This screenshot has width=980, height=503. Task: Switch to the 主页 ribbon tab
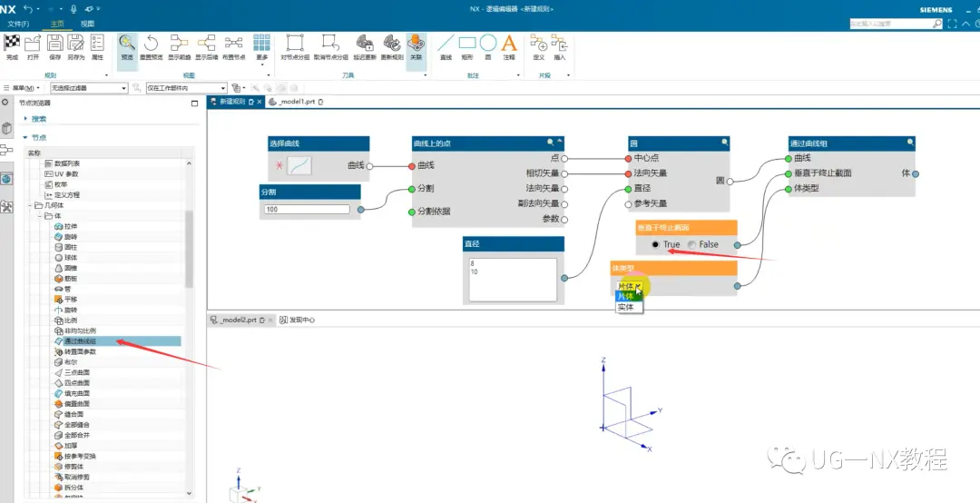[x=57, y=24]
